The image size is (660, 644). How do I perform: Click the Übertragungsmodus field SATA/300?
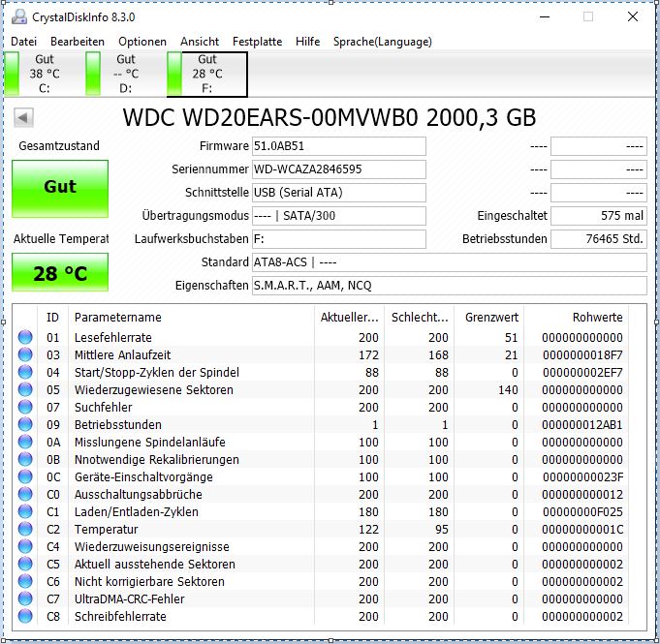[x=339, y=216]
